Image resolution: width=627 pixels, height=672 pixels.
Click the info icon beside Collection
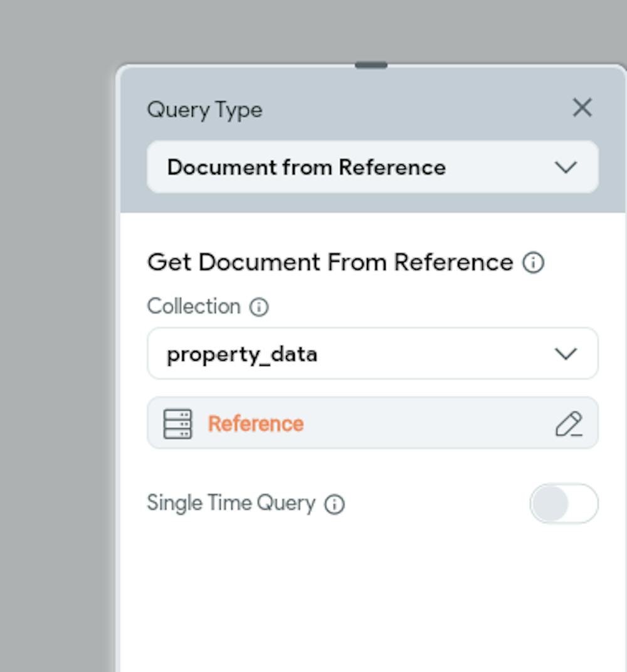[259, 307]
